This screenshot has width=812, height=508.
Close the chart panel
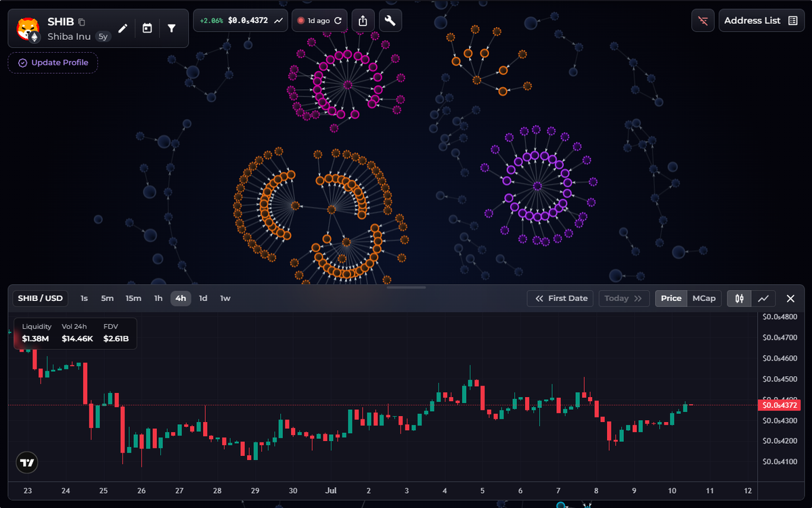[790, 298]
